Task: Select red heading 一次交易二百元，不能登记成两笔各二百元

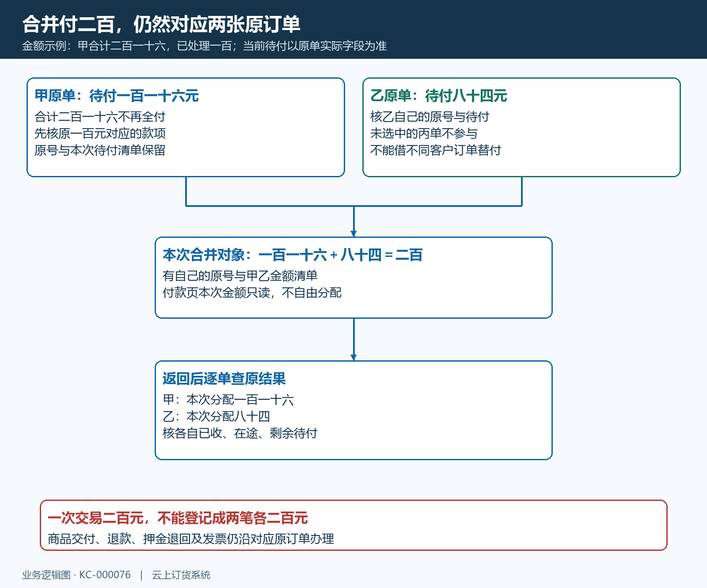Action: (x=178, y=518)
